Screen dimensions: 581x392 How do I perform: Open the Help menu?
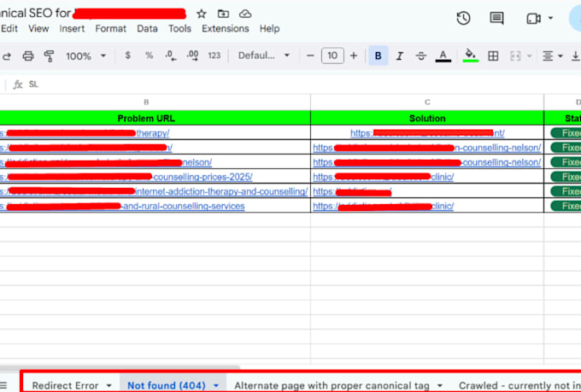coord(269,28)
